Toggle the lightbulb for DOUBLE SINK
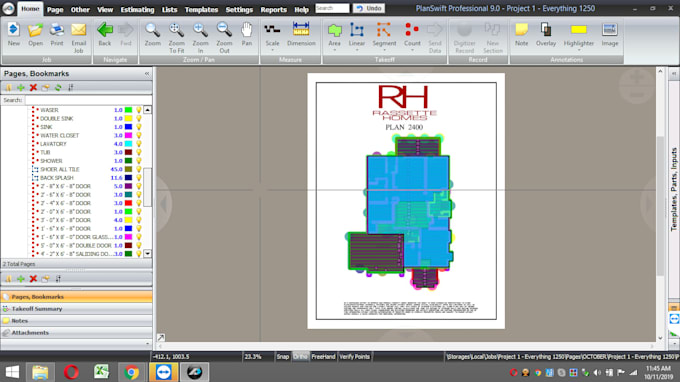680x382 pixels. pyautogui.click(x=139, y=118)
